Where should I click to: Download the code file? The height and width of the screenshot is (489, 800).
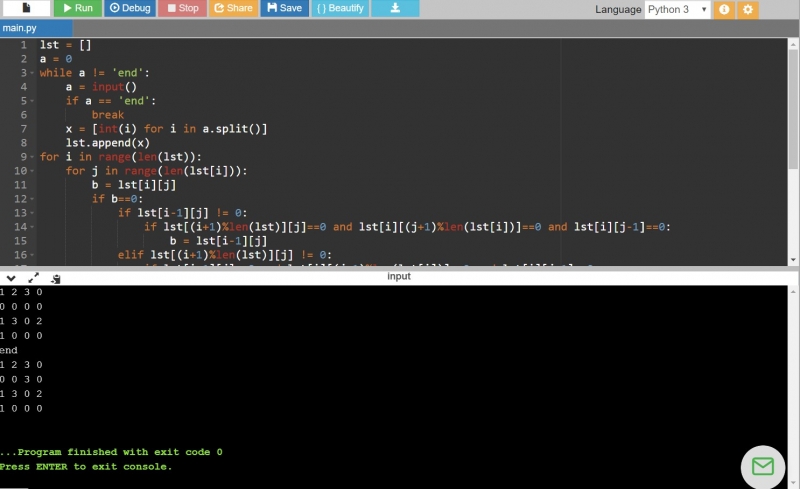pos(395,8)
